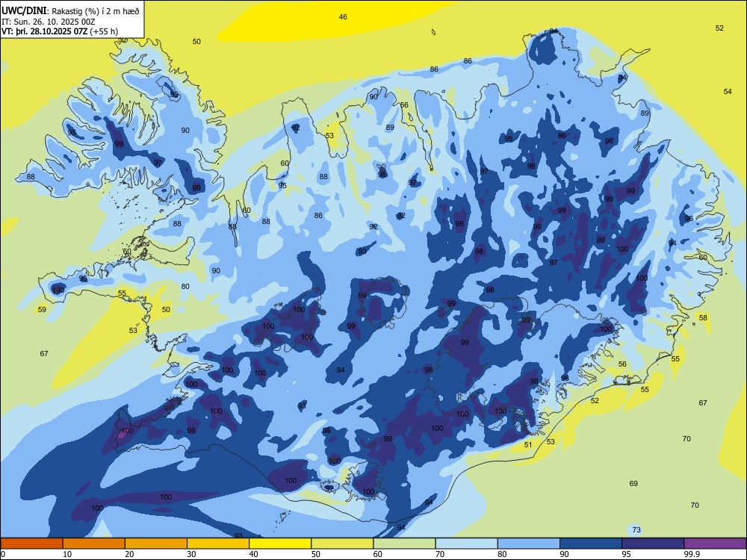Viewport: 747px width, 560px height.
Task: Click the bright yellow 40–50 legend block
Action: tap(280, 544)
